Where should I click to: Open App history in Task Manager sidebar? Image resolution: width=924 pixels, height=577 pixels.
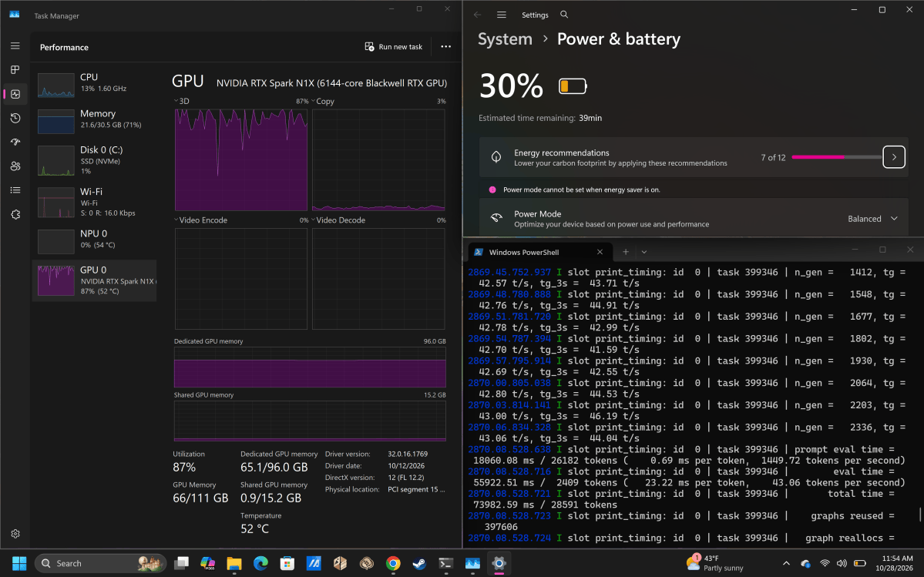pos(15,119)
